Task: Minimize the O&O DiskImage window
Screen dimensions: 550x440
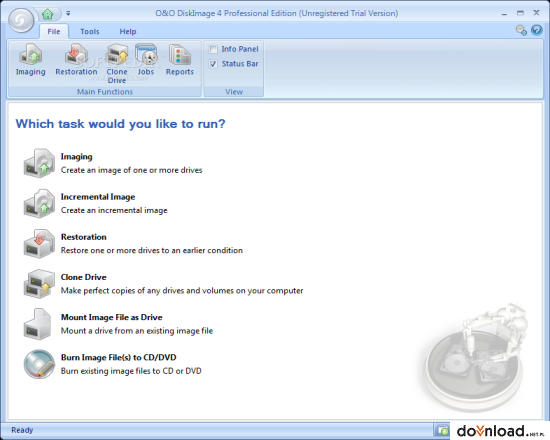Action: tap(504, 14)
